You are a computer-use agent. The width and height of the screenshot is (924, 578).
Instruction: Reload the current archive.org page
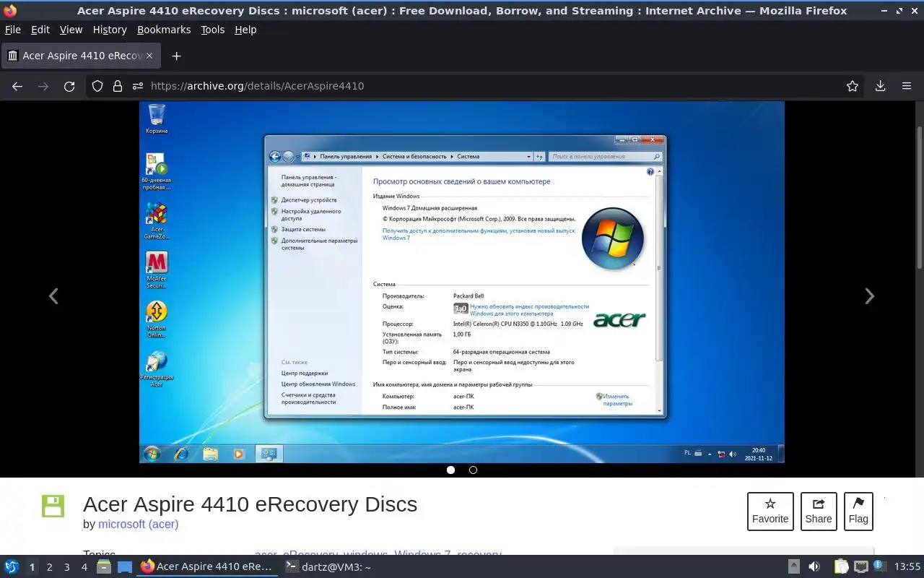click(69, 86)
